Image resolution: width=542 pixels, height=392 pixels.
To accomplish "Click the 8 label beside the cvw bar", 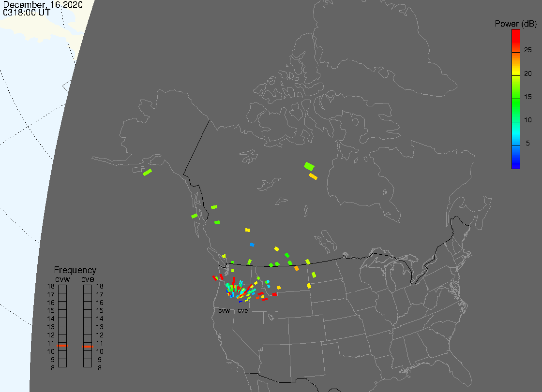I will (x=53, y=368).
